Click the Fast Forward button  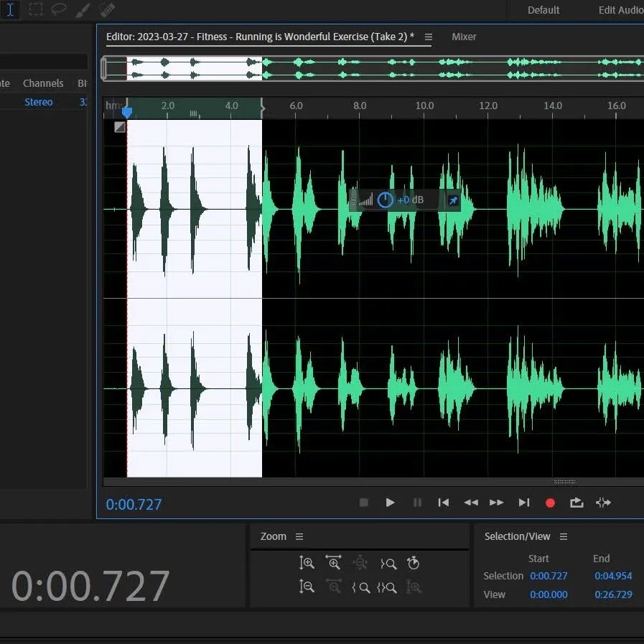(497, 503)
